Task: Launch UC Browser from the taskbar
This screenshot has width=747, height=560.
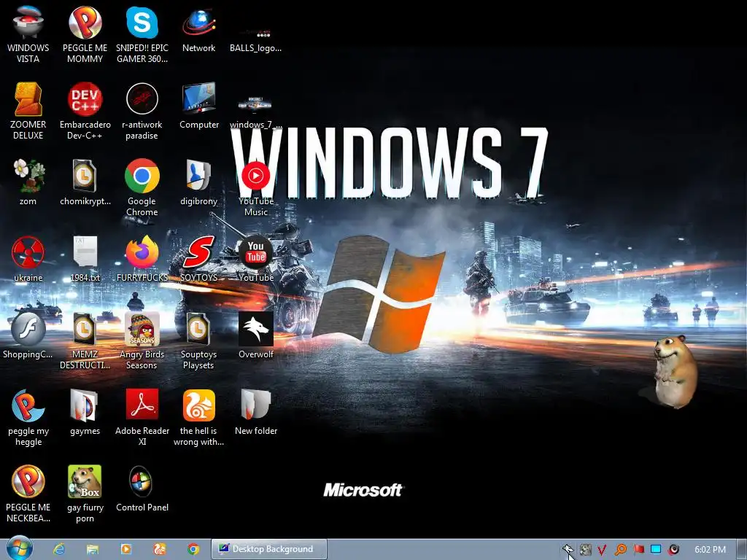Action: 160,550
